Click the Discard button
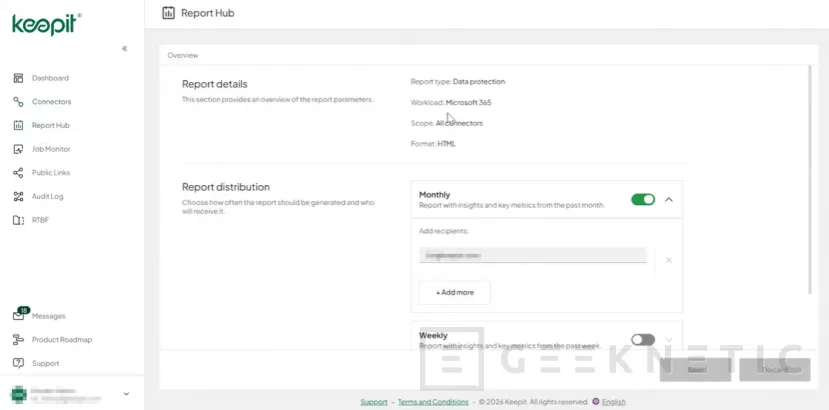Image resolution: width=829 pixels, height=410 pixels. [x=775, y=370]
